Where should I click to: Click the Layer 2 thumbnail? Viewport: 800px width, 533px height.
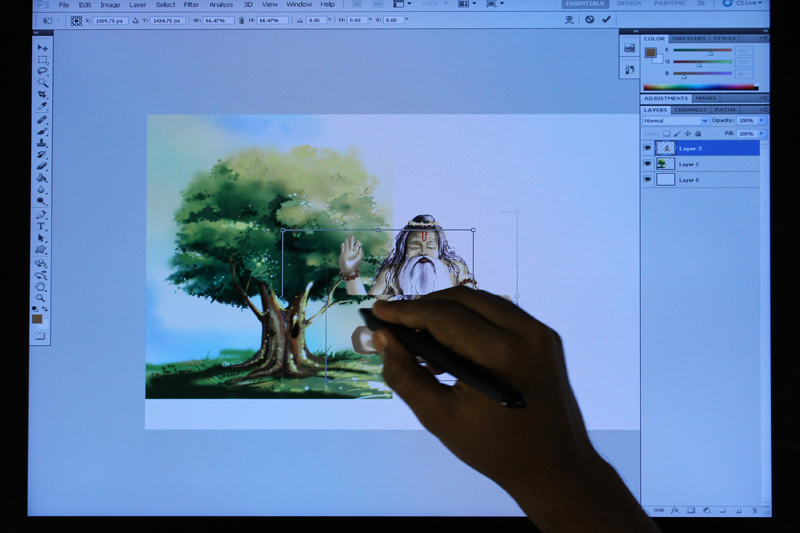point(666,163)
